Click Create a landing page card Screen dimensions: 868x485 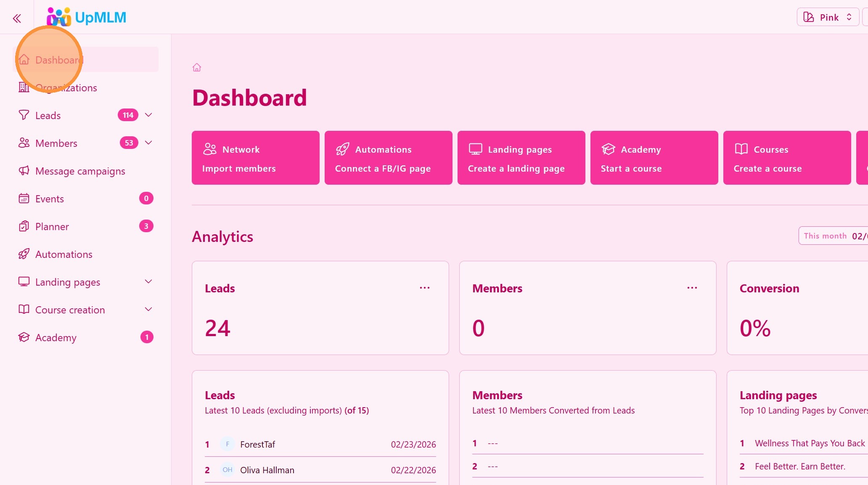[x=521, y=158]
